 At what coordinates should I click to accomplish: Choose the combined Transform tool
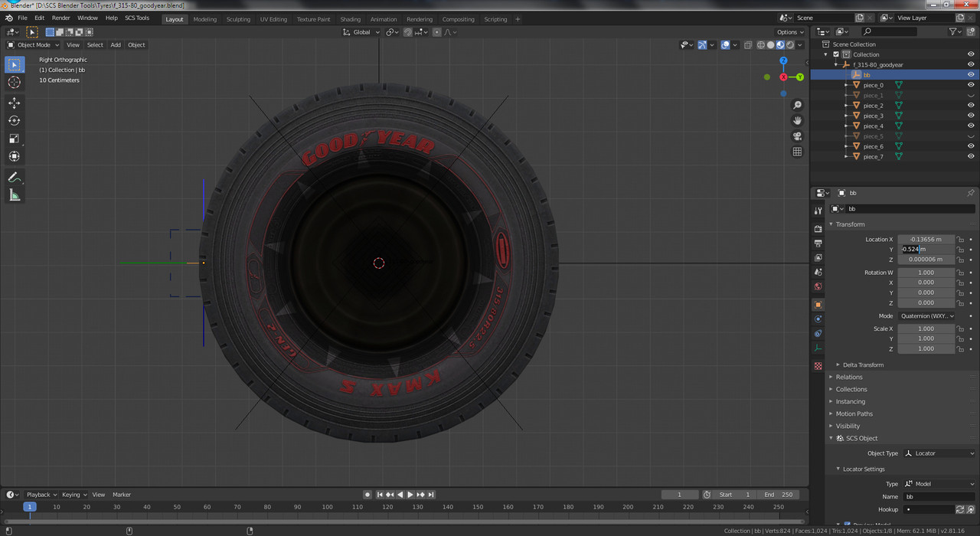(x=14, y=156)
